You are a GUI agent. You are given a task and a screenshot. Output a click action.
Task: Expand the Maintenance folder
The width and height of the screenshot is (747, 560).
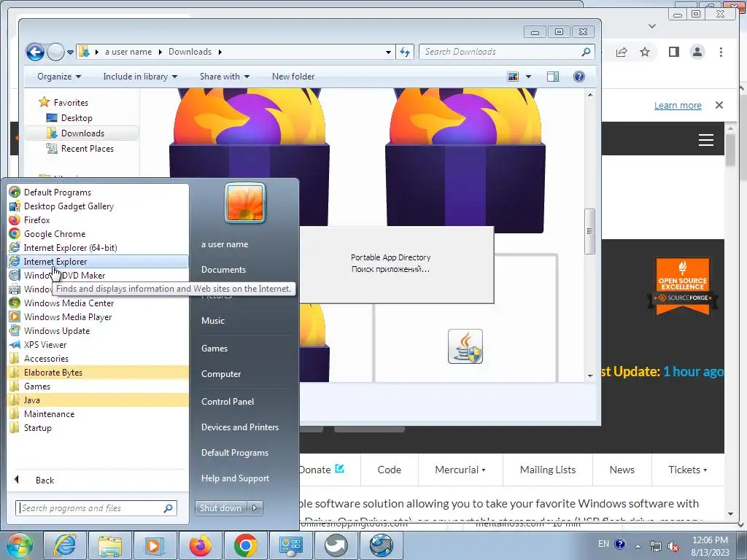pyautogui.click(x=98, y=414)
